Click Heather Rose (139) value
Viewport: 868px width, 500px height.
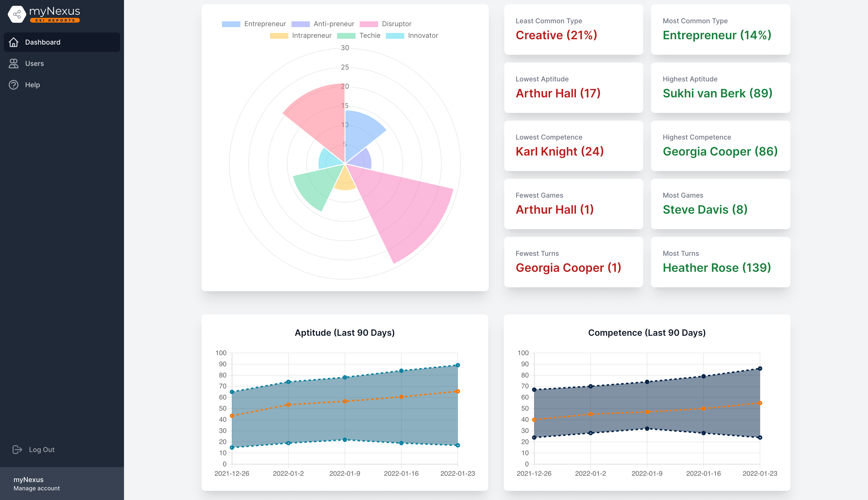coord(717,267)
